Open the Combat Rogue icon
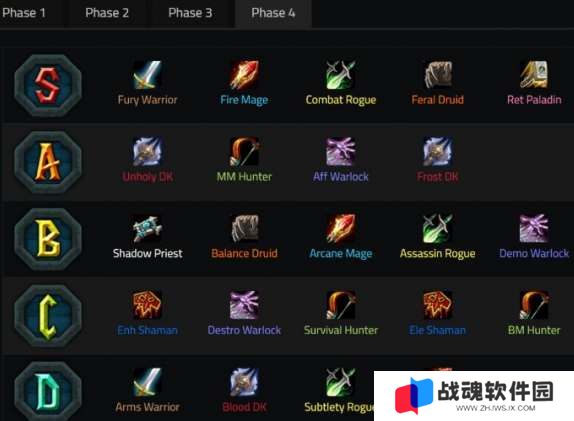This screenshot has width=574, height=421. point(341,75)
